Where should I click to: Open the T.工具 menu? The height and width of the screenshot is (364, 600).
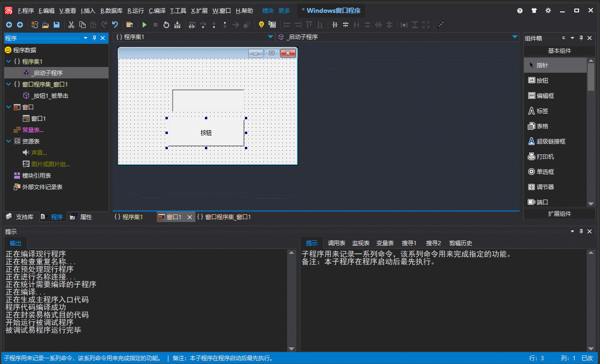click(178, 10)
